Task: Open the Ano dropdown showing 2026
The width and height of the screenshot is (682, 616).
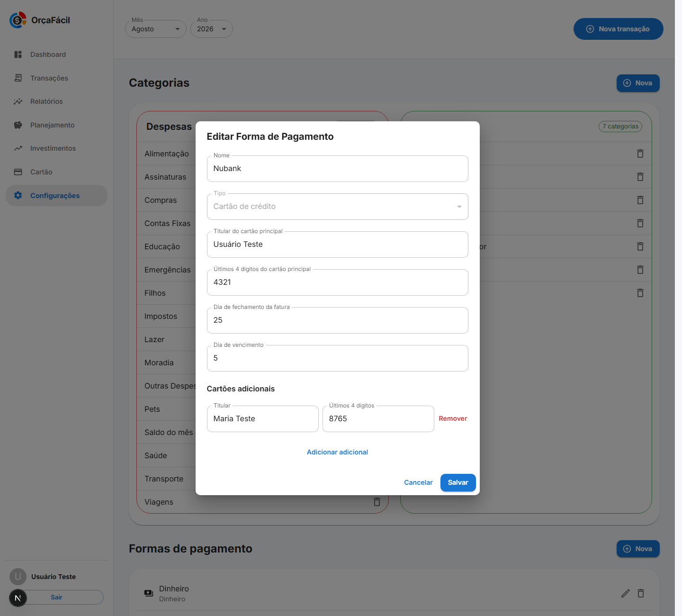Action: (x=211, y=29)
